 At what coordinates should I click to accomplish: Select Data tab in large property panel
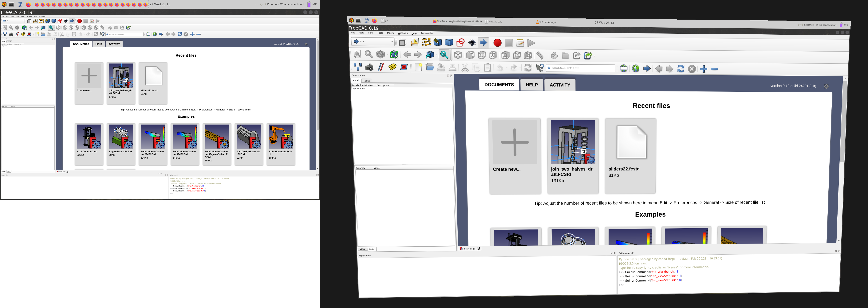(371, 249)
